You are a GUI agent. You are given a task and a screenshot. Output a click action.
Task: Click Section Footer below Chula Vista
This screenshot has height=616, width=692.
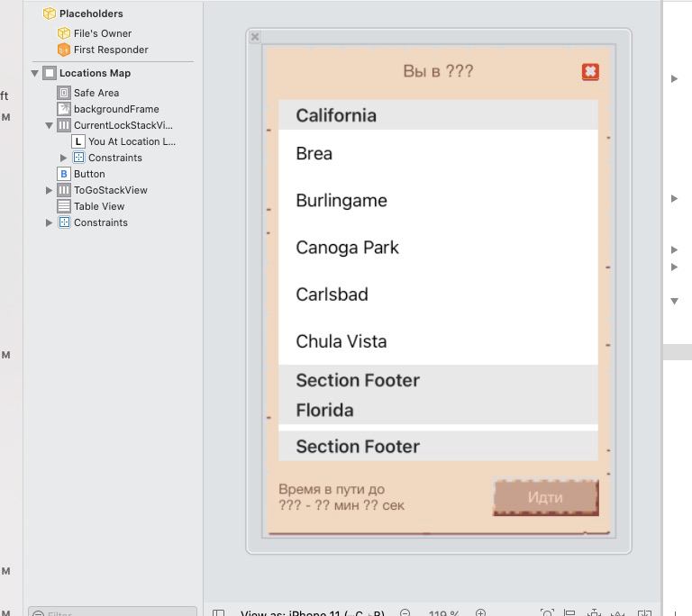438,380
